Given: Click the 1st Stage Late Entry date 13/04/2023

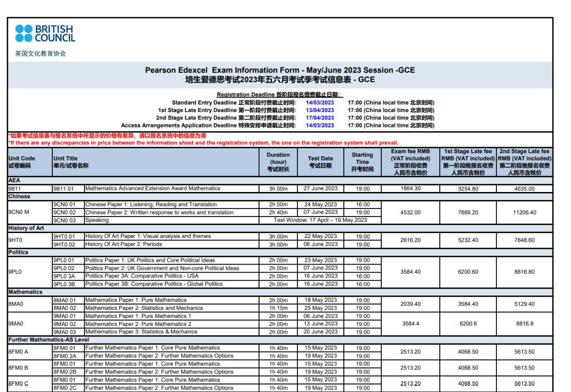Looking at the screenshot, I should [320, 110].
